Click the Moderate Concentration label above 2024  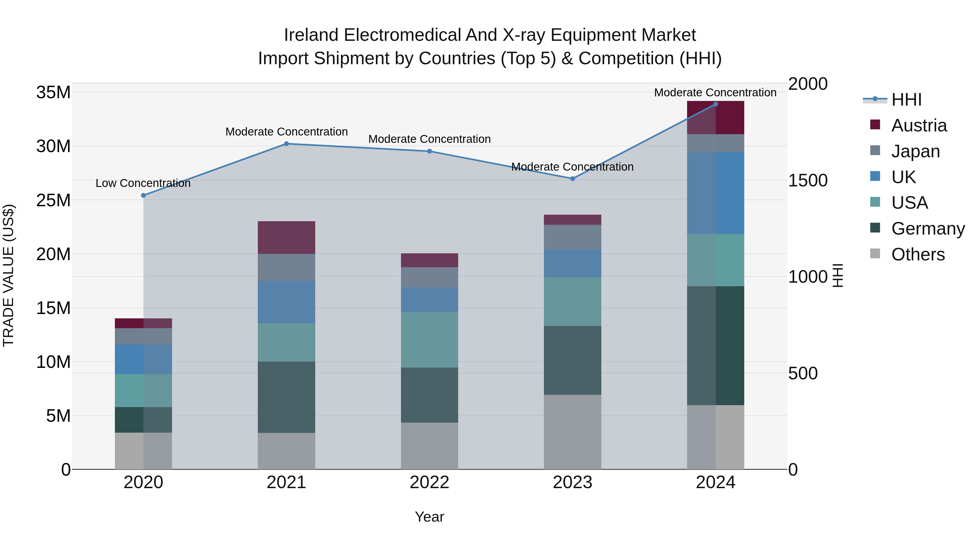pos(716,93)
